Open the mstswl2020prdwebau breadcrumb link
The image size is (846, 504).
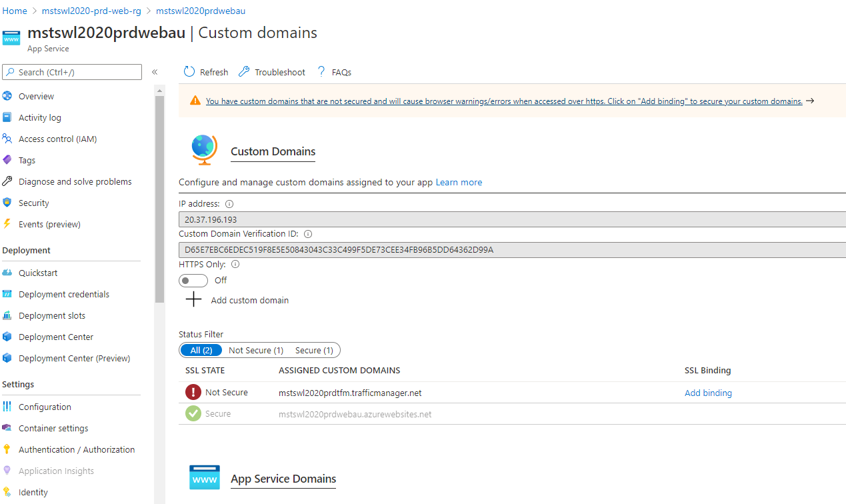point(201,11)
